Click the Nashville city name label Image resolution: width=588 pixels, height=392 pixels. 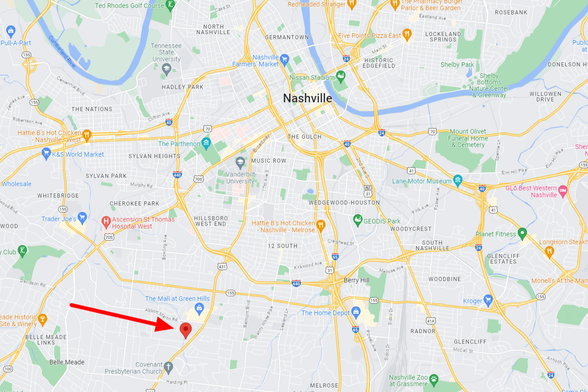[x=307, y=98]
